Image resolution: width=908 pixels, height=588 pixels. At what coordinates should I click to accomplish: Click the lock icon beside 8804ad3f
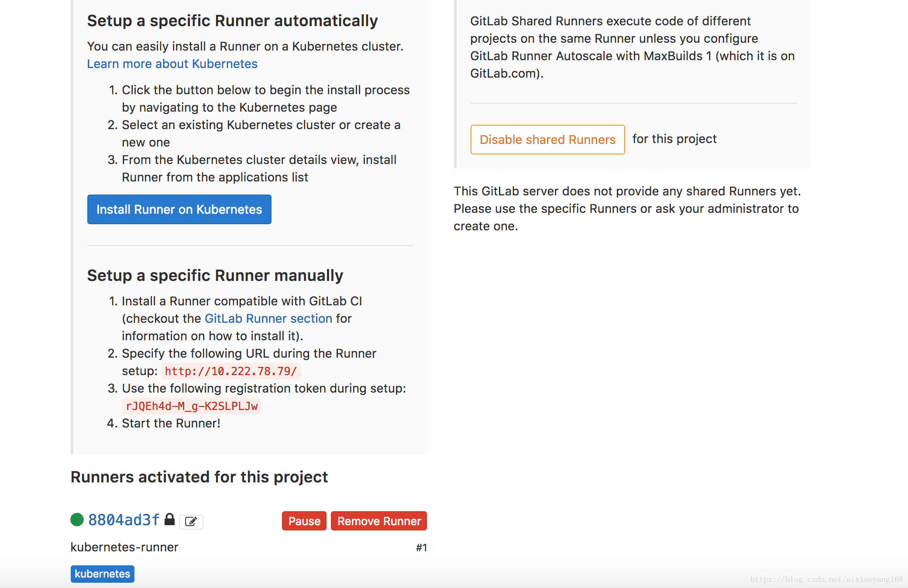[x=169, y=519]
